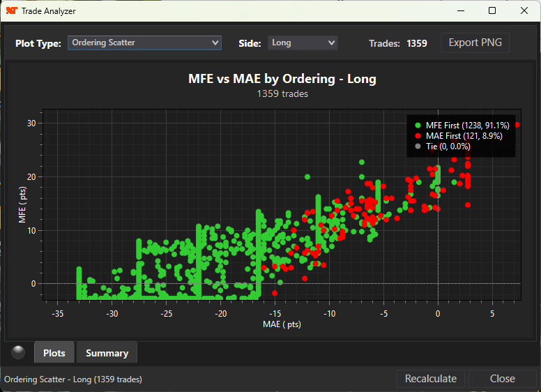Minimize the Trade Analyzer window
The height and width of the screenshot is (392, 541).
(x=460, y=11)
